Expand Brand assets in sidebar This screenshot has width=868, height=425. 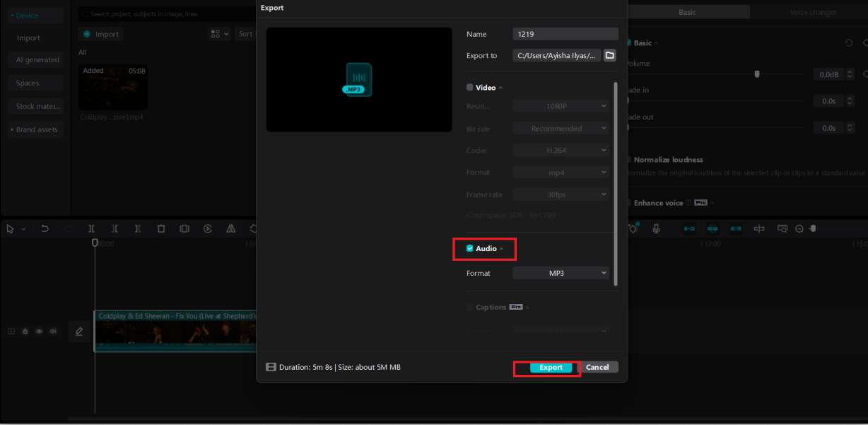(36, 129)
